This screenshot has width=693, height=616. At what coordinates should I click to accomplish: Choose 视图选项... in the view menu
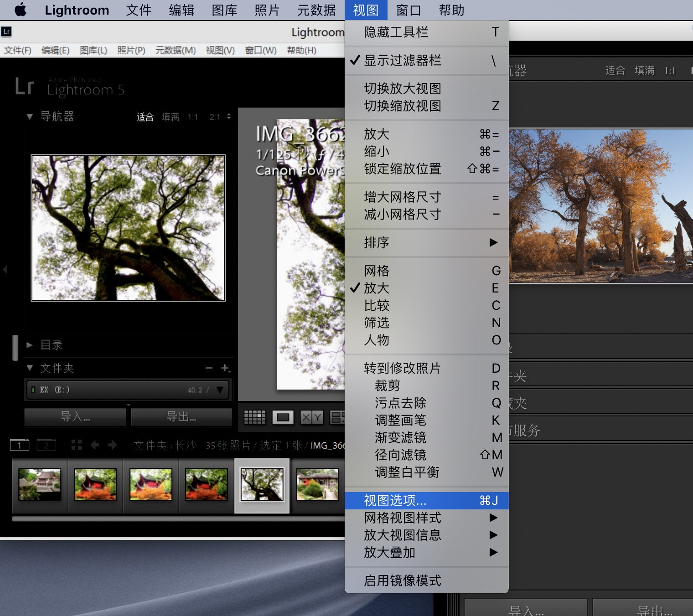(427, 500)
